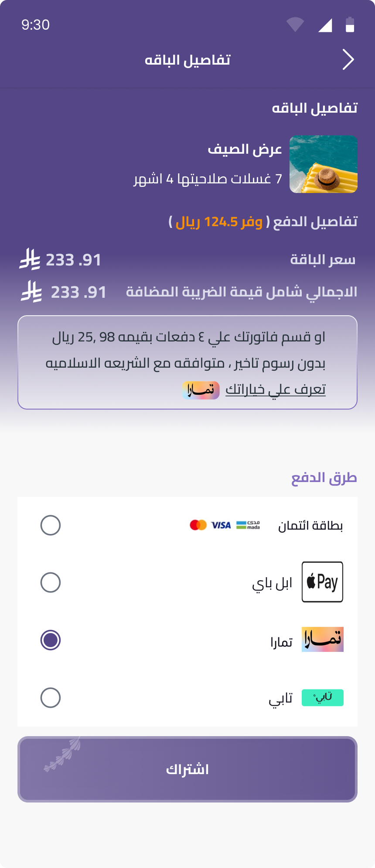This screenshot has height=868, width=375.
Task: Select the Tabby radio button
Action: tap(51, 698)
